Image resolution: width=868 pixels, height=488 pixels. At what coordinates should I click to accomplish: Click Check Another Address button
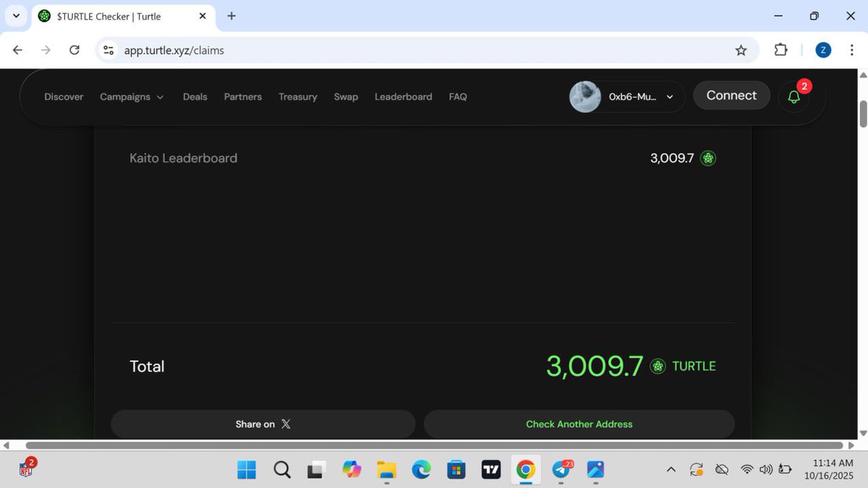(579, 424)
